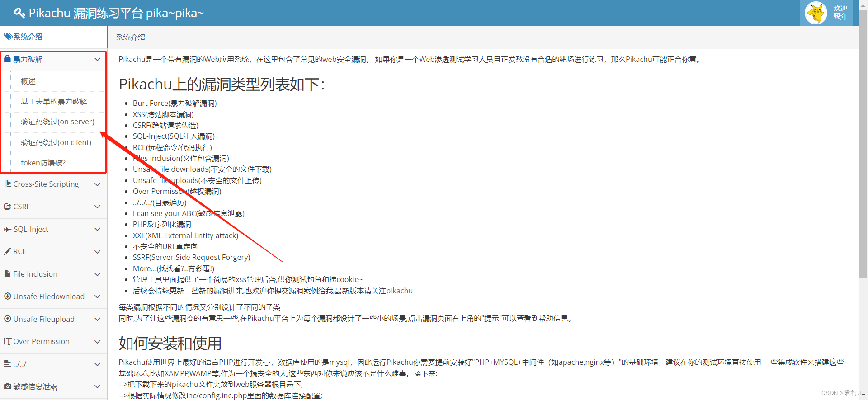Expand the CSRF chevron
Screen dimensions: 868x400
click(97, 207)
